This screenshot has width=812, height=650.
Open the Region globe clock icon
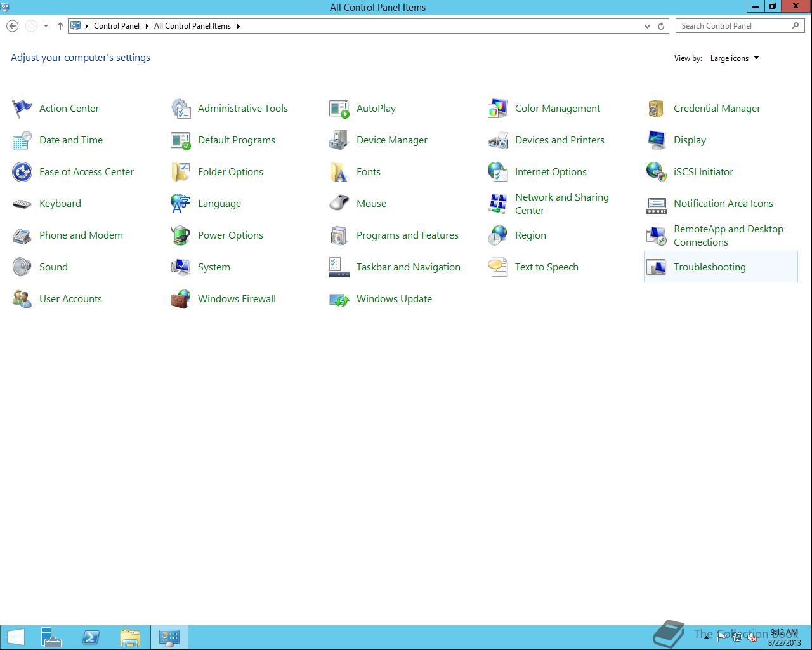498,235
